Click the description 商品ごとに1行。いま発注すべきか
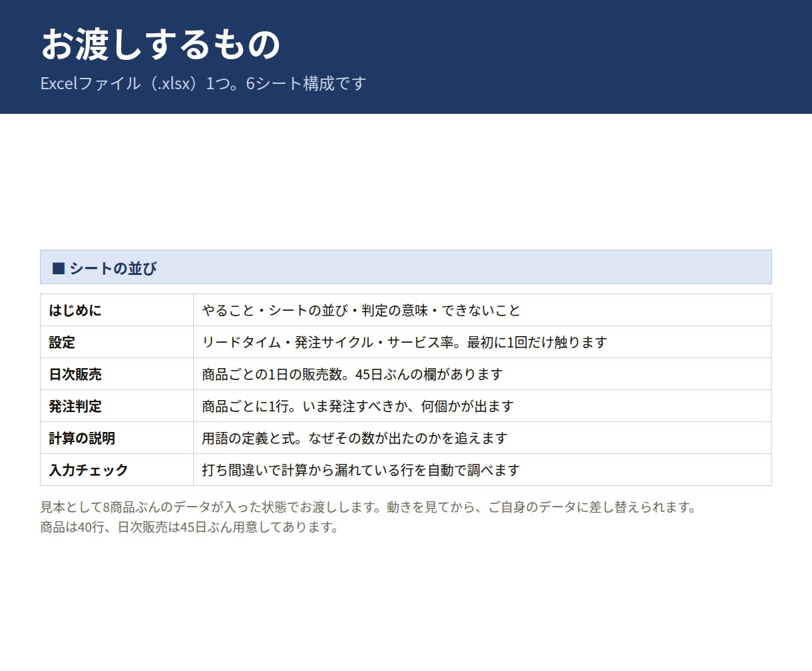 tap(358, 407)
